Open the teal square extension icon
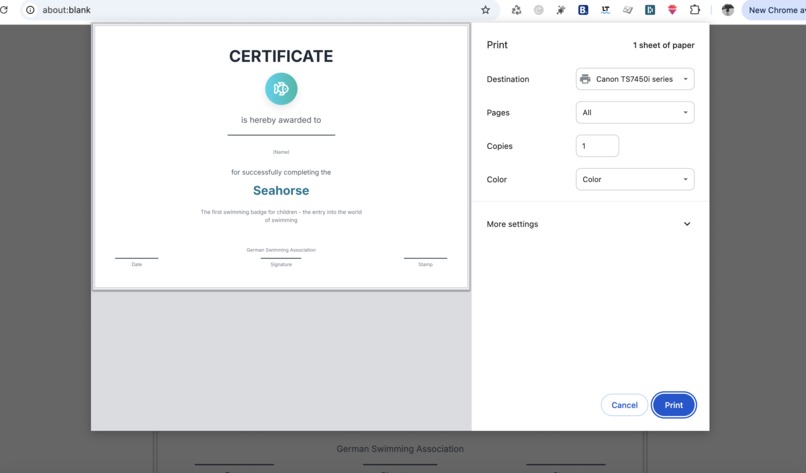This screenshot has width=806, height=473. (650, 10)
